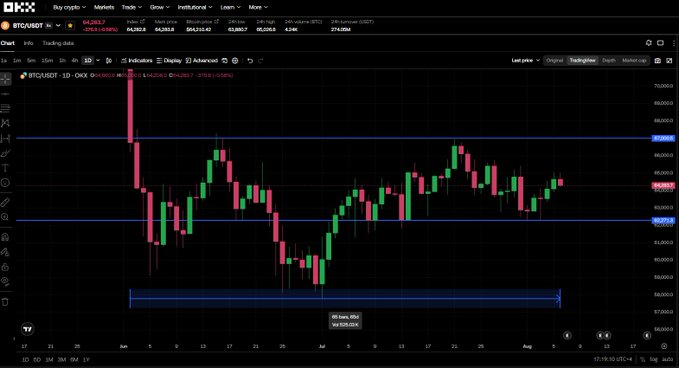
Task: Expand the Institutional dropdown menu
Action: [x=195, y=7]
